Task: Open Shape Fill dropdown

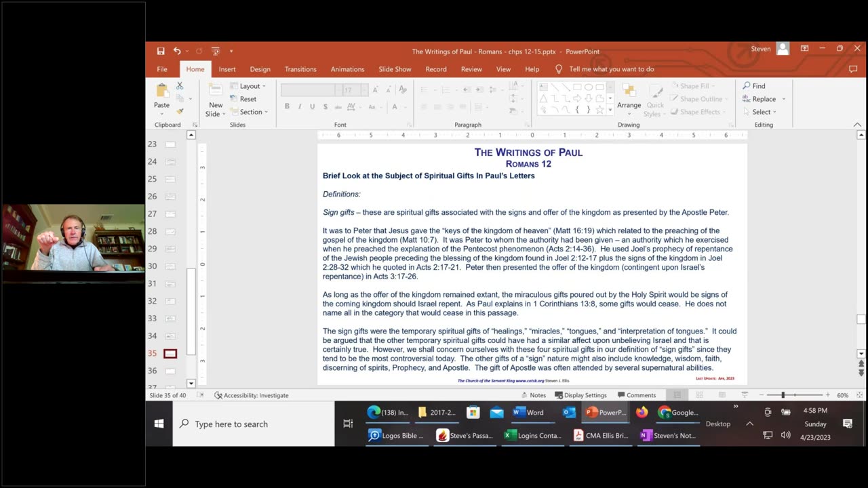Action: point(694,86)
